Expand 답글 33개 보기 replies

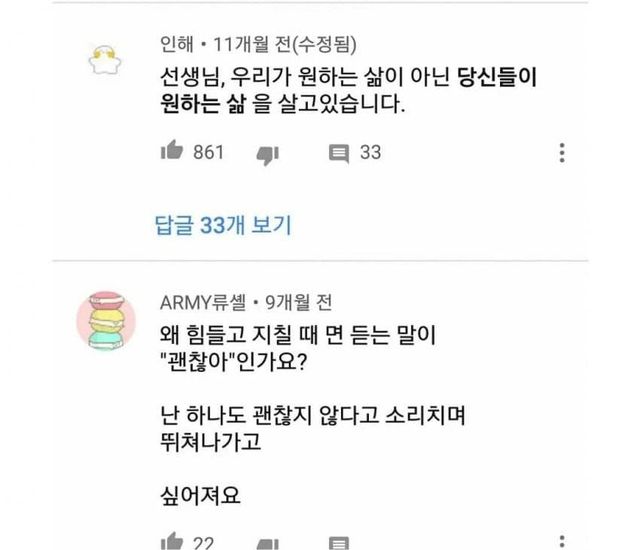pos(223,225)
